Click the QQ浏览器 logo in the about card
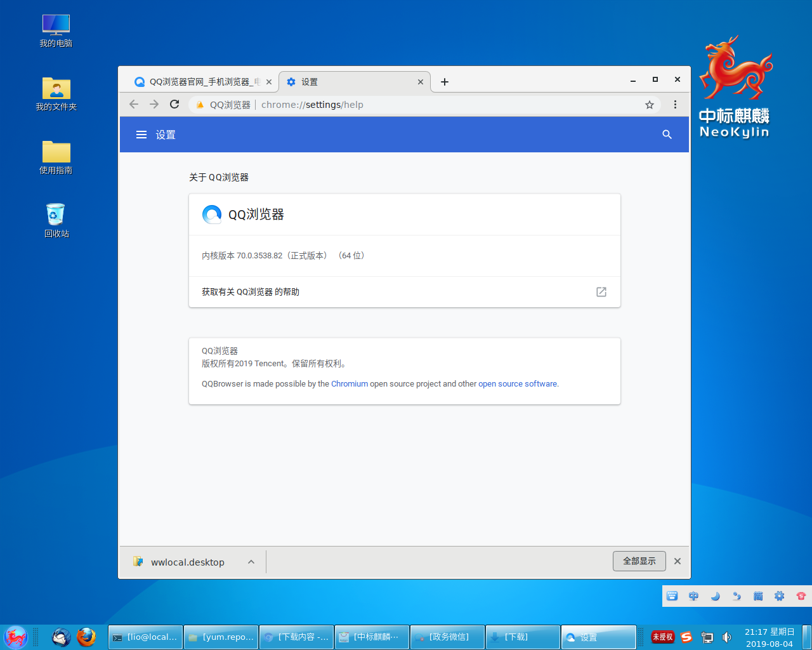The width and height of the screenshot is (812, 650). pos(212,215)
